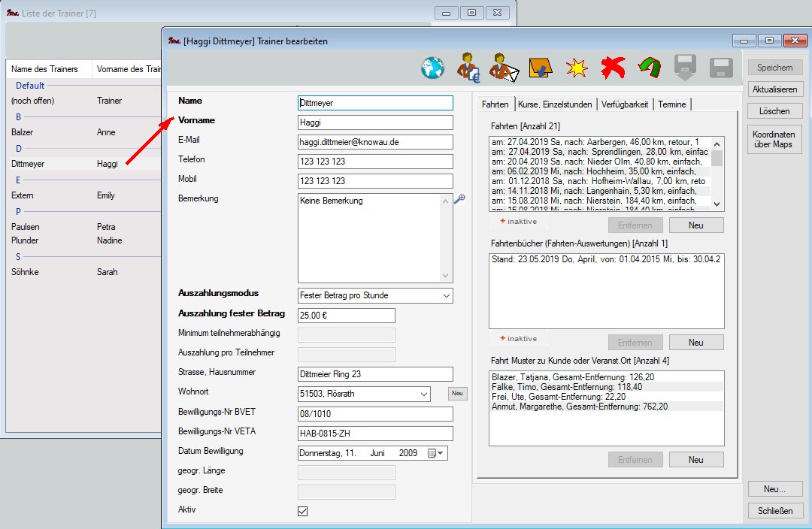Screen dimensions: 812x529
Task: Toggle '+ inaktive' below the Fahrten list
Action: [x=519, y=222]
